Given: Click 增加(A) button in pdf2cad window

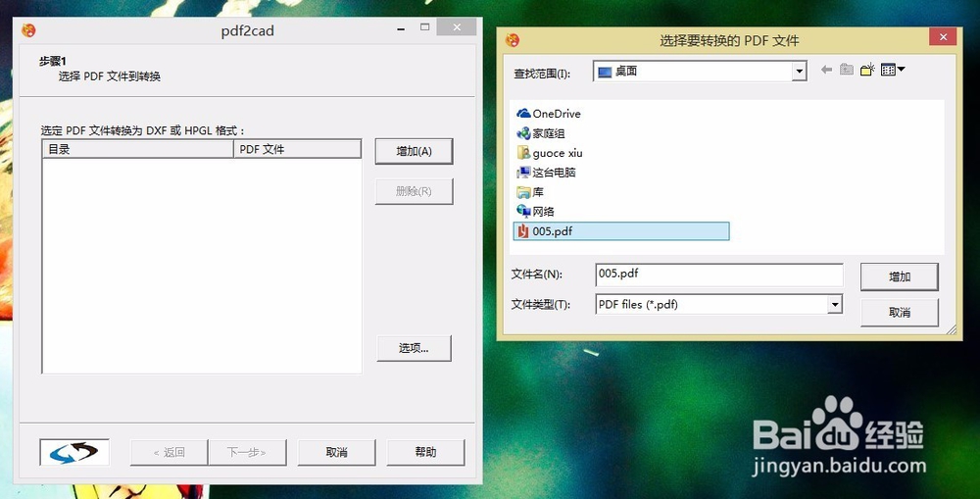Looking at the screenshot, I should point(414,151).
